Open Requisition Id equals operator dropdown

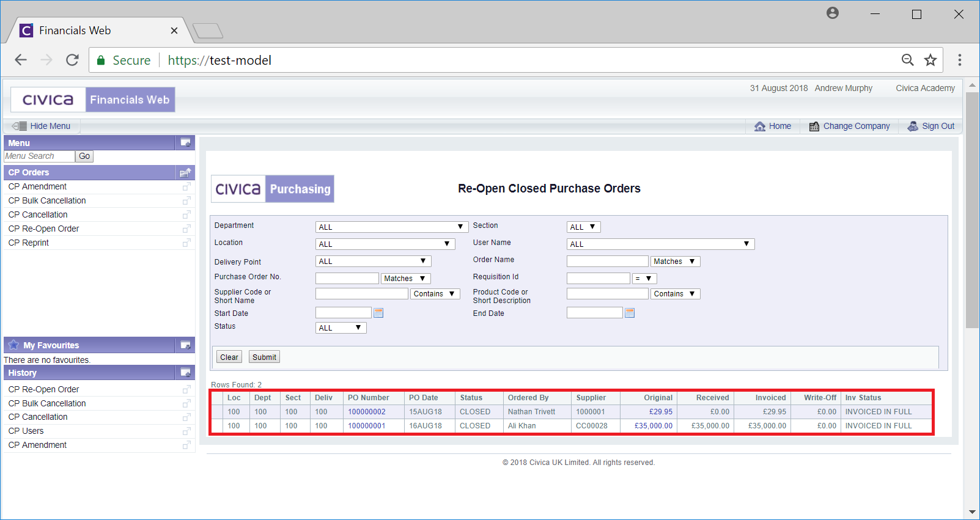pyautogui.click(x=644, y=278)
